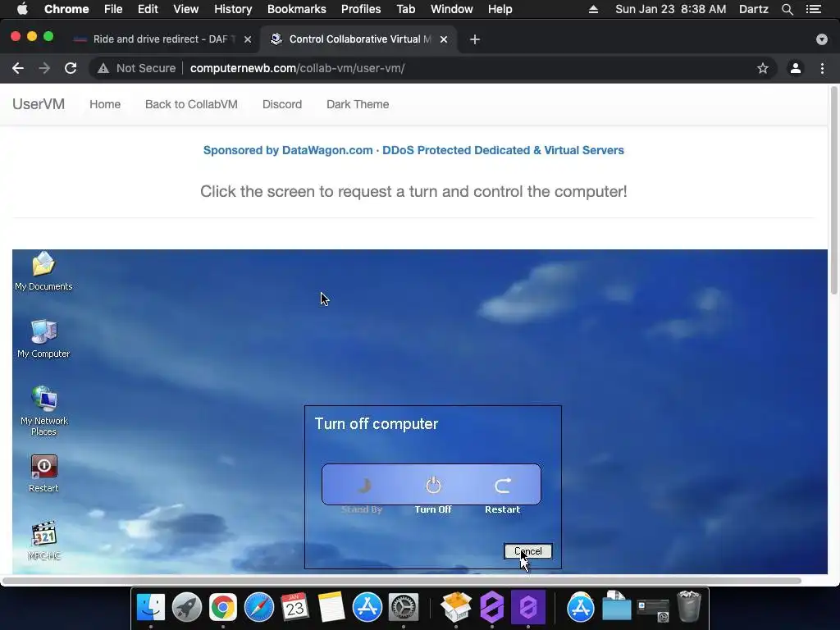
Task: Cancel the Turn off computer dialog
Action: point(527,551)
